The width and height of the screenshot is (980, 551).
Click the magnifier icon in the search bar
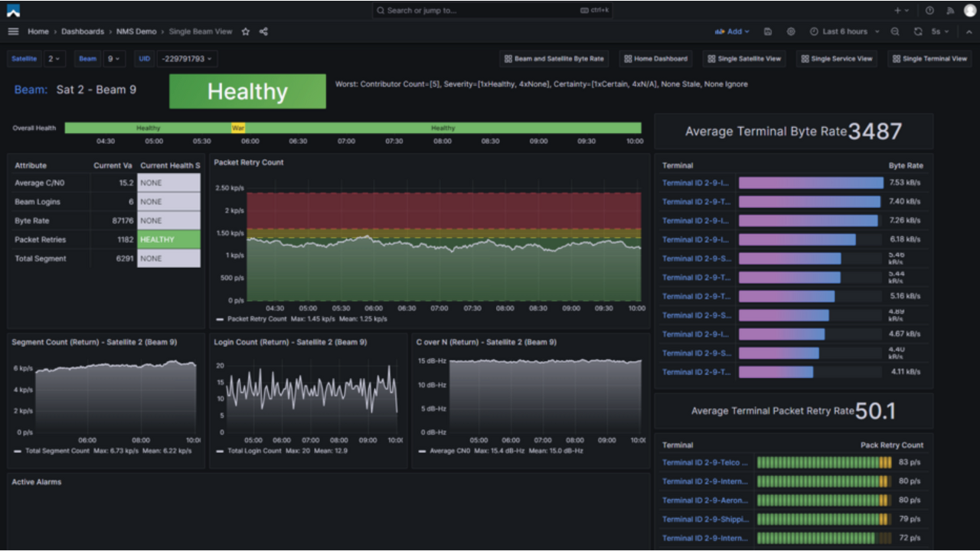pyautogui.click(x=381, y=11)
